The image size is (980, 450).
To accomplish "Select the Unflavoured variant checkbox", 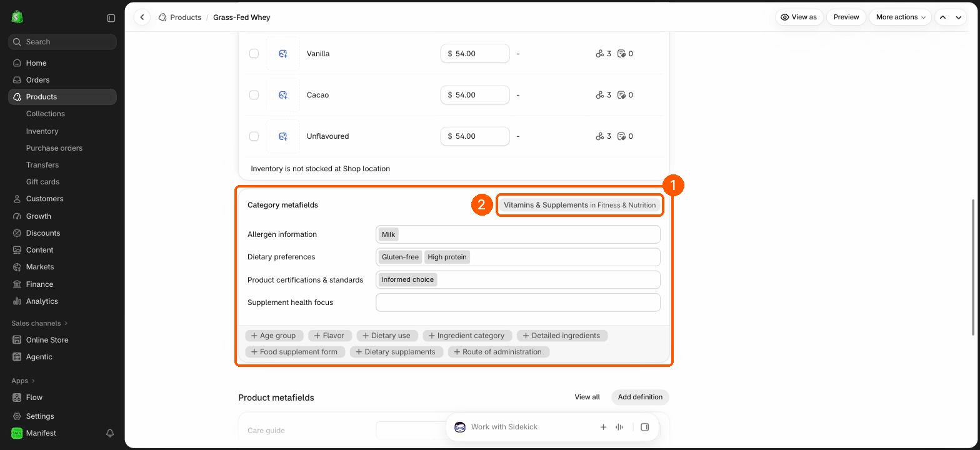I will click(254, 136).
